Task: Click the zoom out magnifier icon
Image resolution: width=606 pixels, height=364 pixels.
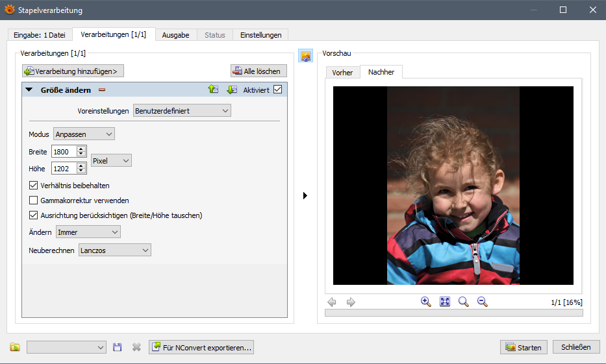Action: point(482,302)
